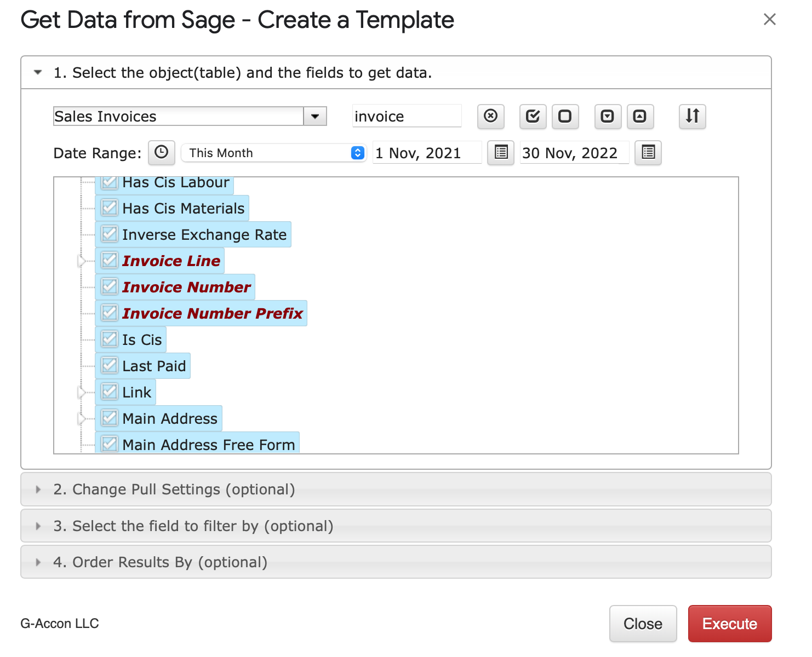Toggle the Invoice Number checkbox
Image resolution: width=812 pixels, height=657 pixels.
110,287
